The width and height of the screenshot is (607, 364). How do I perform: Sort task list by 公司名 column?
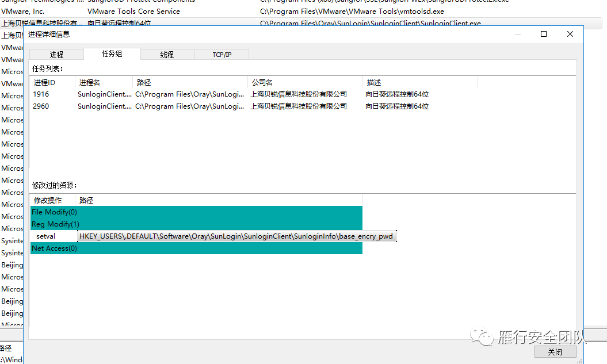[x=305, y=82]
